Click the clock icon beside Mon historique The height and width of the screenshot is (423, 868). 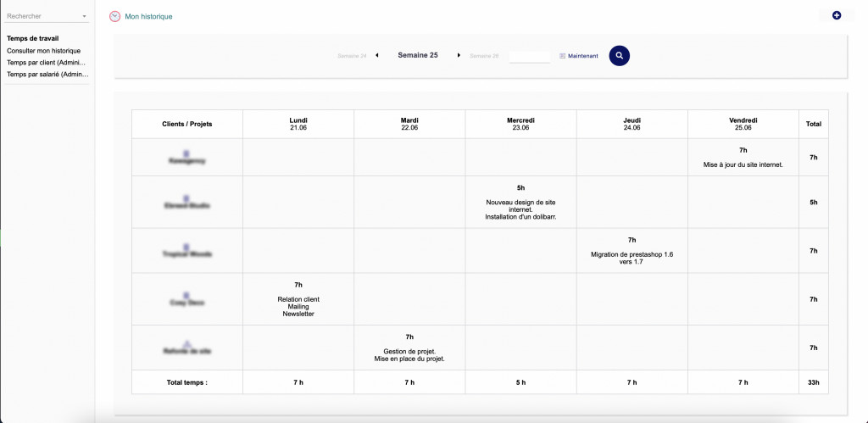point(114,17)
